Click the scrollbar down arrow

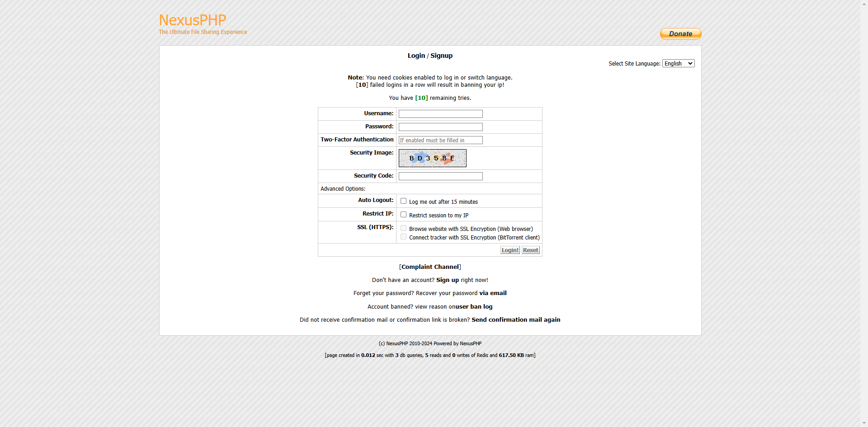[x=864, y=423]
